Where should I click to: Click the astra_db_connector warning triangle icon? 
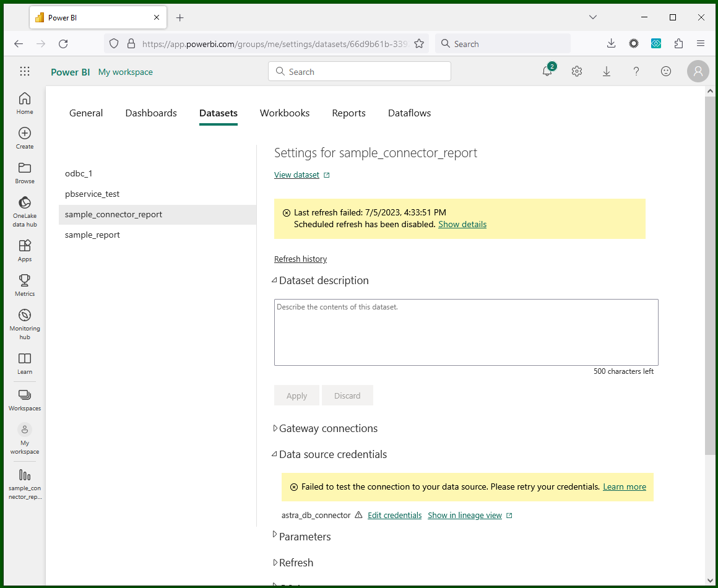click(359, 515)
